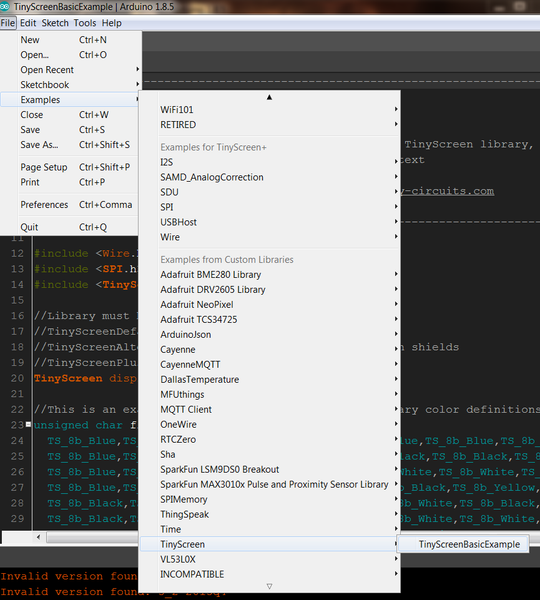Image resolution: width=540 pixels, height=600 pixels.
Task: Open TinyScreenBasicExample sketch
Action: pos(463,544)
